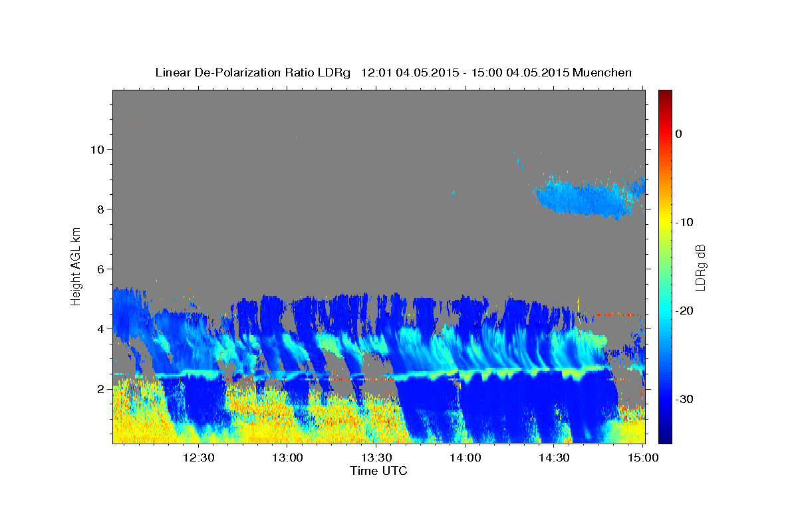Click the "13:00" time tick label
The height and width of the screenshot is (532, 798).
click(287, 458)
